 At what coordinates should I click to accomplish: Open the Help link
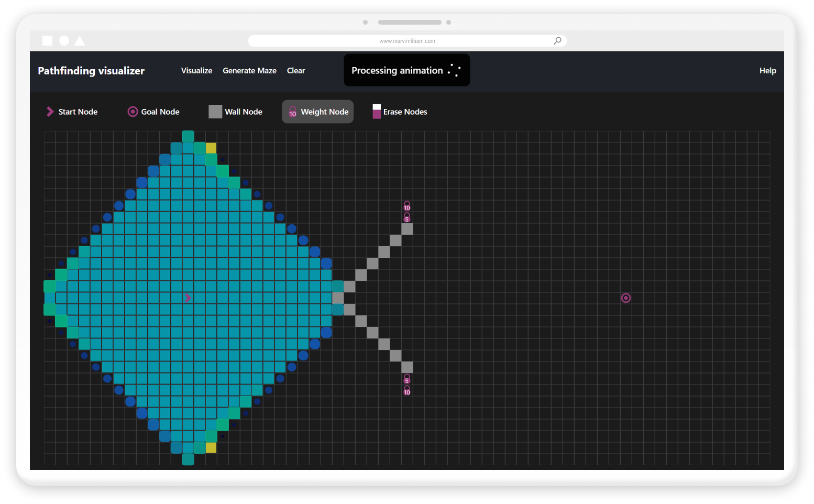pyautogui.click(x=767, y=71)
